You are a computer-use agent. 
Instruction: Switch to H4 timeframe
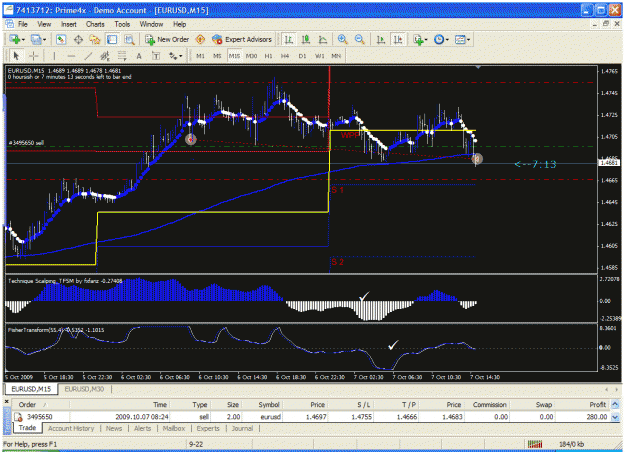(285, 56)
